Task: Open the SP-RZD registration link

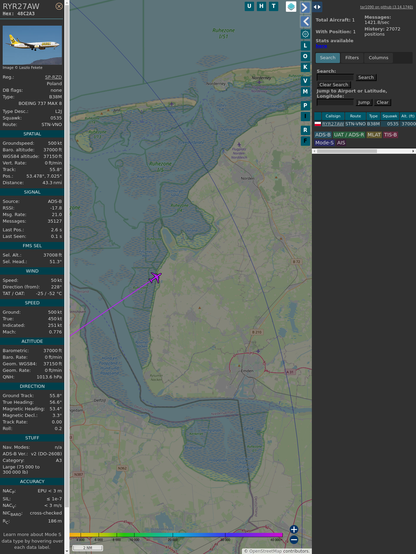Action: pos(53,77)
